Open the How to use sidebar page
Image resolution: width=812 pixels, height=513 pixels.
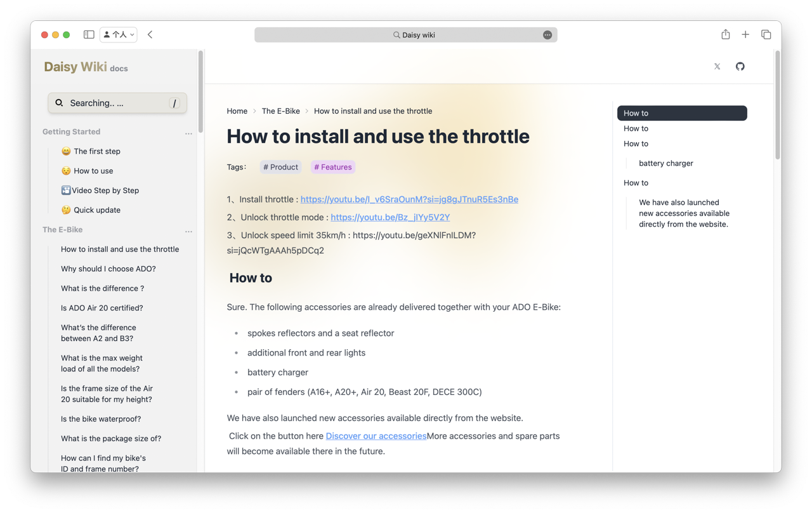pyautogui.click(x=87, y=171)
